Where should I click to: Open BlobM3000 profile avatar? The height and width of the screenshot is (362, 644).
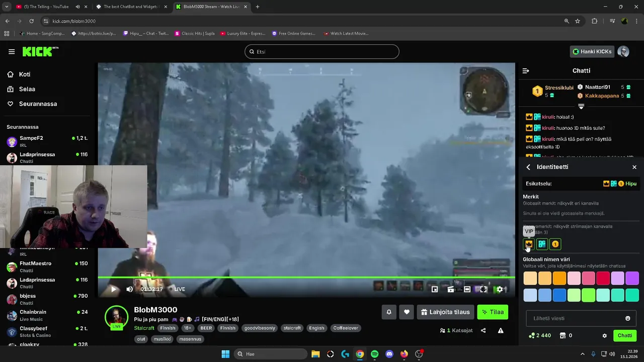tap(116, 316)
